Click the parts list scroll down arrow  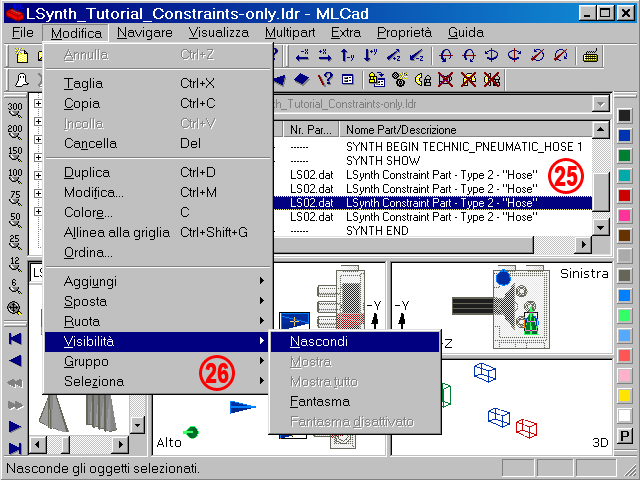tap(600, 228)
